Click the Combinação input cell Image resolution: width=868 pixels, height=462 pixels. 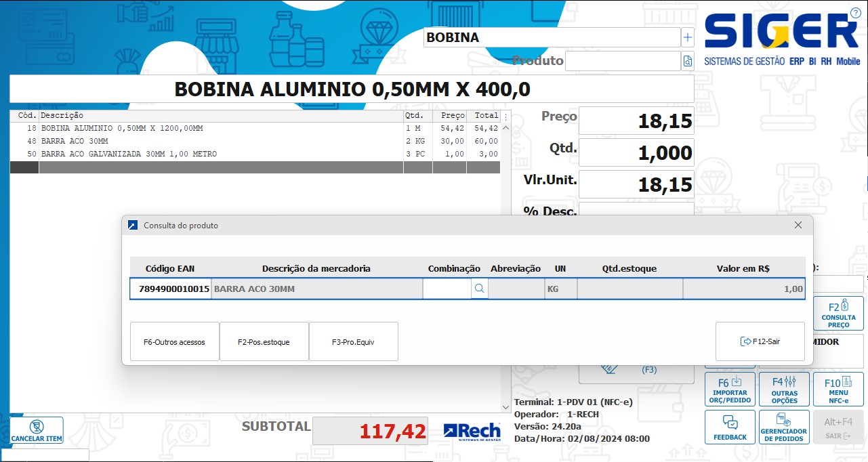447,289
